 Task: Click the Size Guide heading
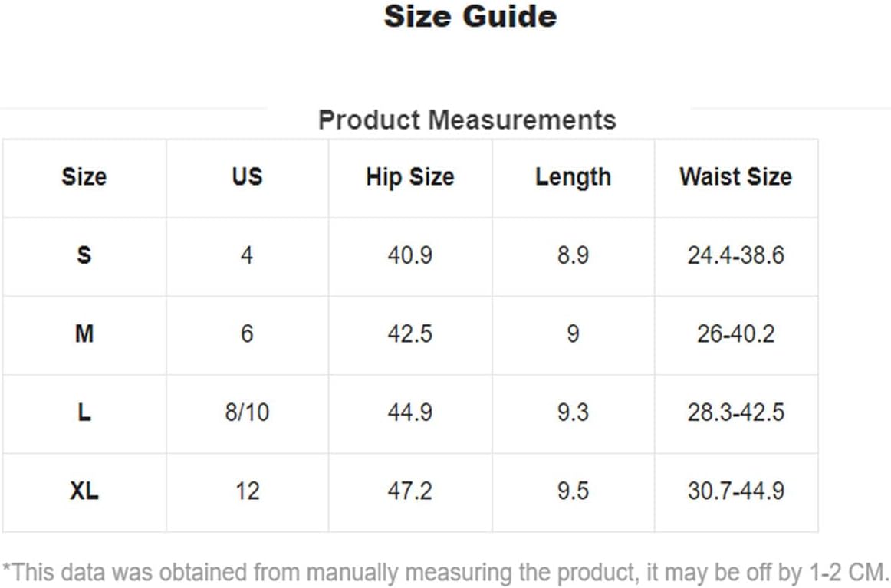click(470, 16)
